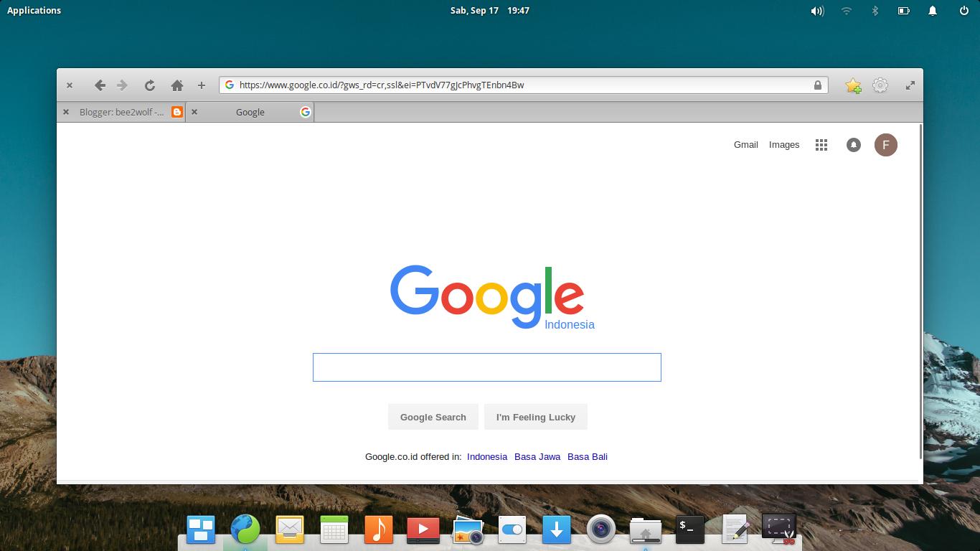Launch Videos player from the dock
This screenshot has width=980, height=551.
pos(423,530)
